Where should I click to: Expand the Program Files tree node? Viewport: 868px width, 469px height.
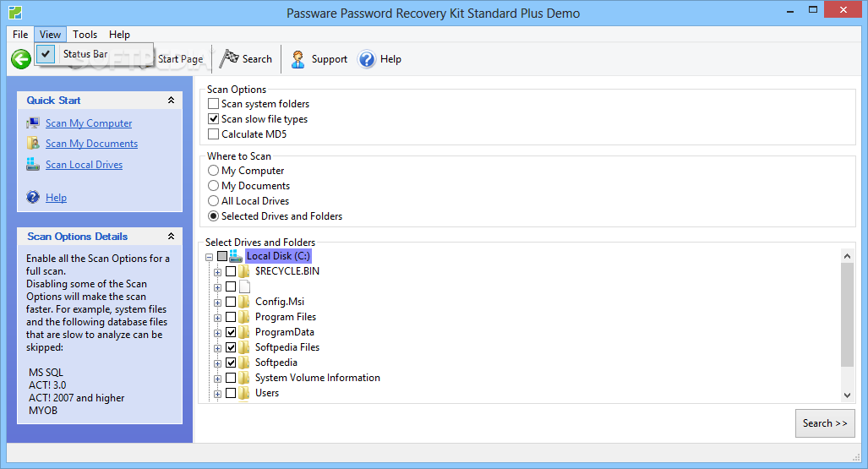coord(217,318)
